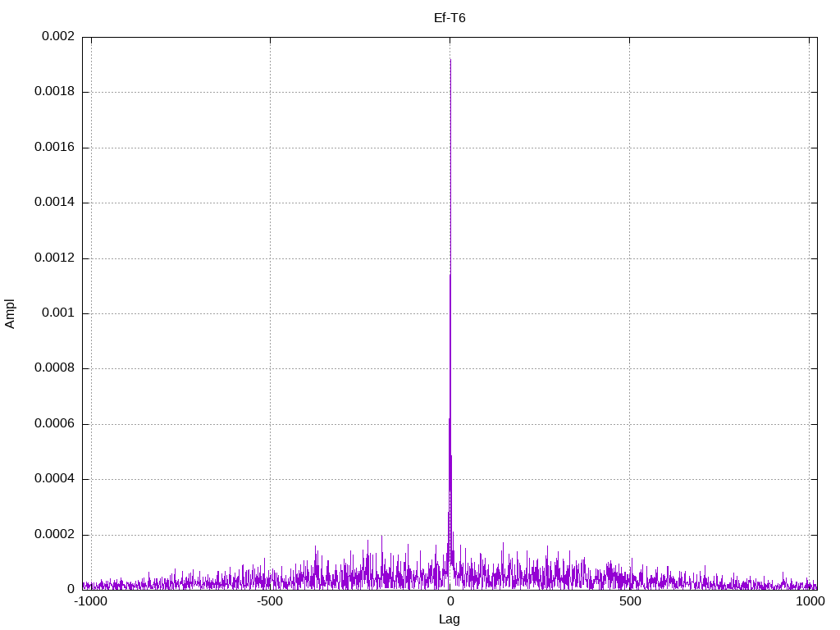Click the y-axis tick label 0.0004

(54, 479)
